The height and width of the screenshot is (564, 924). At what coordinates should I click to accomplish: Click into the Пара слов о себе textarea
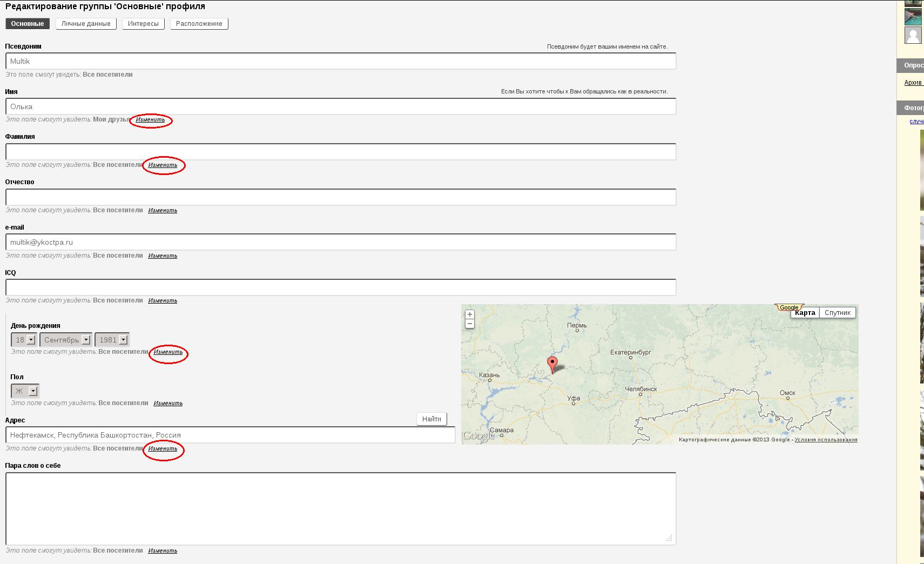tap(340, 508)
